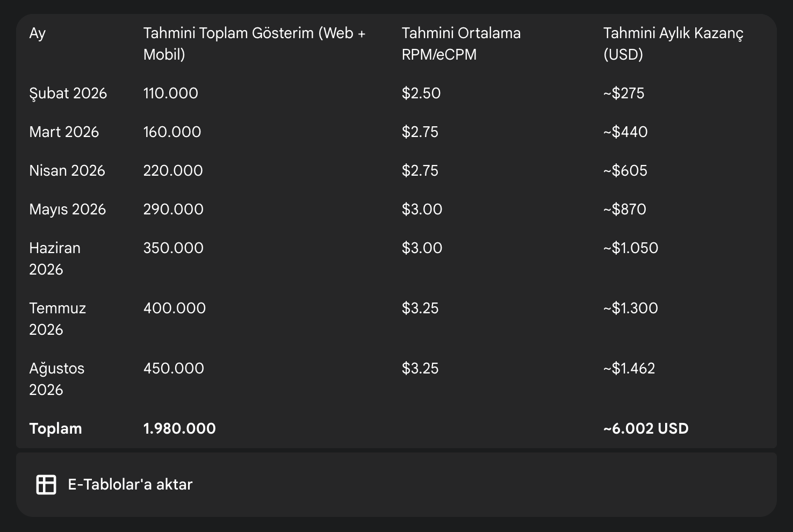Image resolution: width=793 pixels, height=532 pixels.
Task: Click the E-Tablolar'a aktar sheets icon
Action: click(x=46, y=484)
